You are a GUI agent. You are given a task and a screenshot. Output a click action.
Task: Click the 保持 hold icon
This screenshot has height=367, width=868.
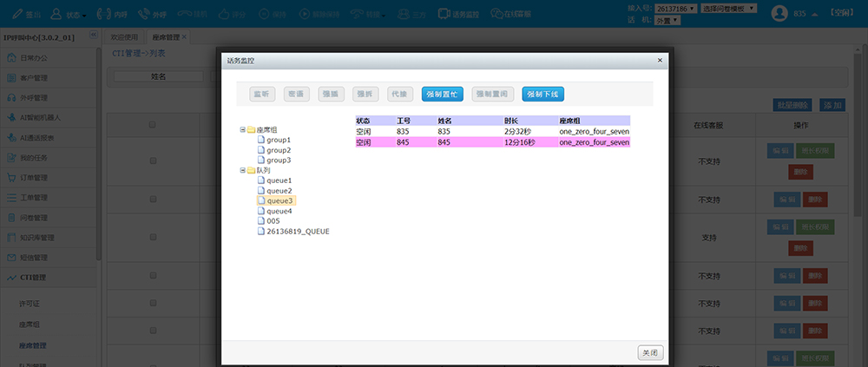265,14
